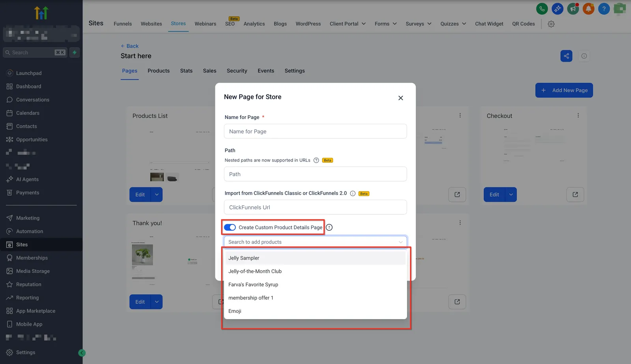Expand the Products List Edit dropdown arrow
Image resolution: width=631 pixels, height=364 pixels.
coord(157,195)
